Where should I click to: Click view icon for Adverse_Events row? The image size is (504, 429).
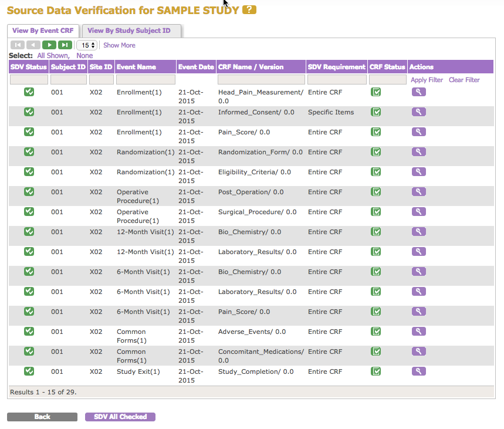coord(418,332)
